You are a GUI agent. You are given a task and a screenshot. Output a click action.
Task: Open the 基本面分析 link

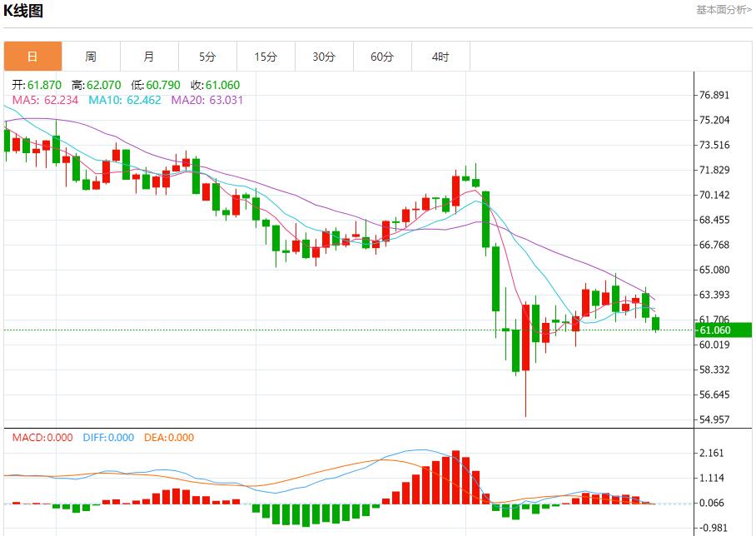[723, 10]
